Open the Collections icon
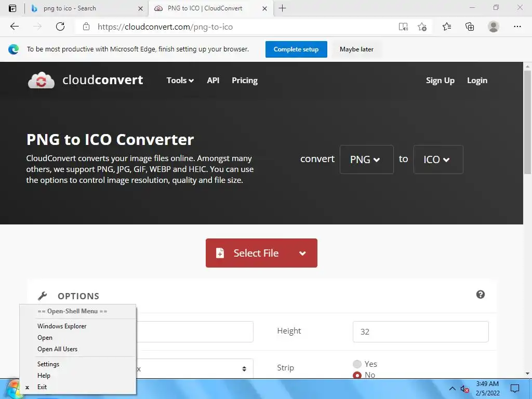Screen dimensions: 532x399 point(470,26)
